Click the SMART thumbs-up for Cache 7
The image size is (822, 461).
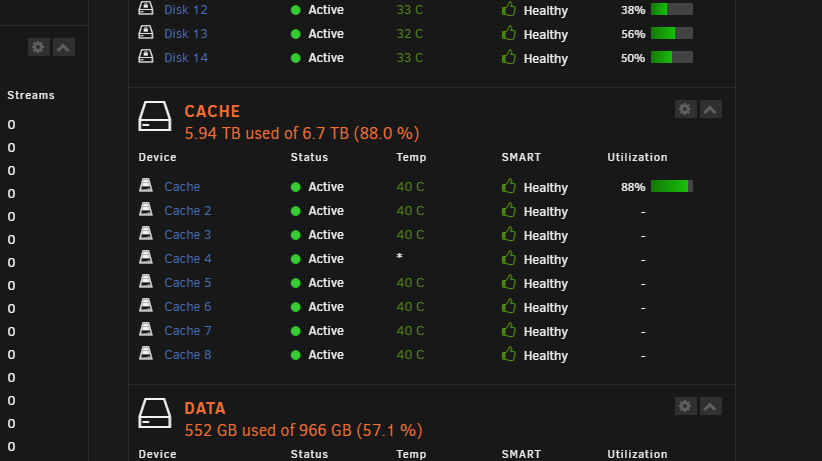(x=509, y=330)
